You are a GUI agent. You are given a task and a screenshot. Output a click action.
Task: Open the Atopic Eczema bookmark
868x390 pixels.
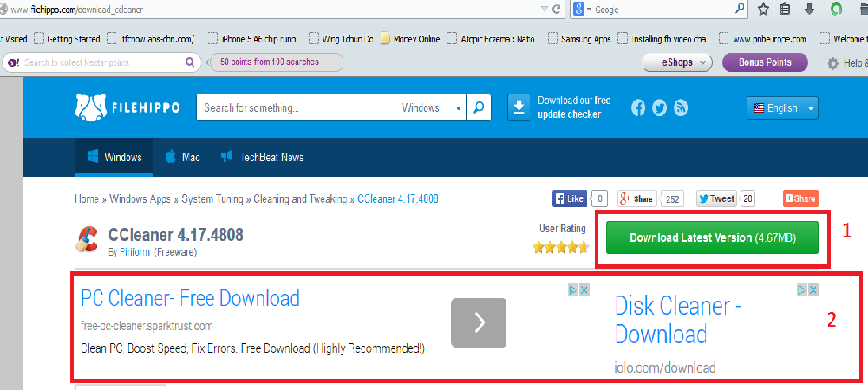click(x=493, y=39)
